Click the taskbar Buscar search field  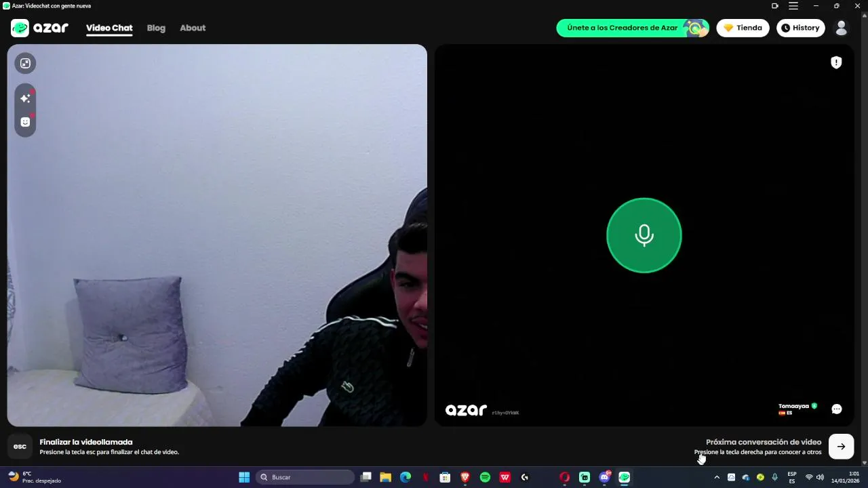click(305, 477)
